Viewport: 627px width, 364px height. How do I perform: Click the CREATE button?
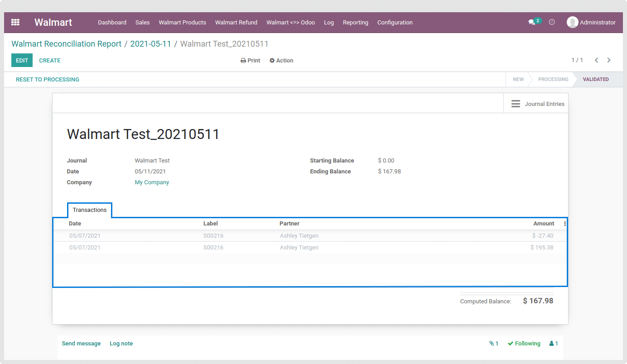(x=50, y=60)
